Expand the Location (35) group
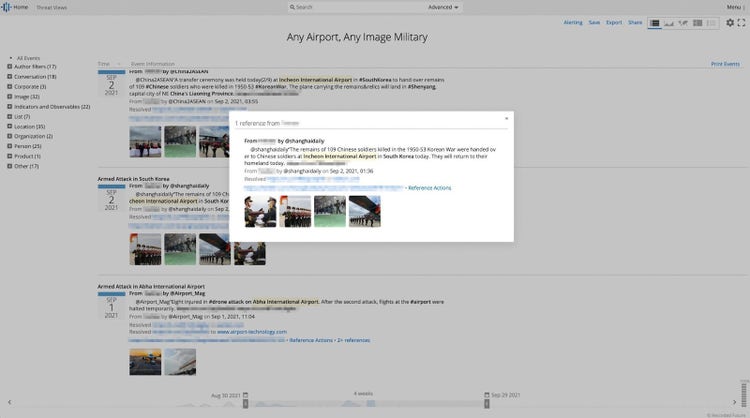 (10, 126)
